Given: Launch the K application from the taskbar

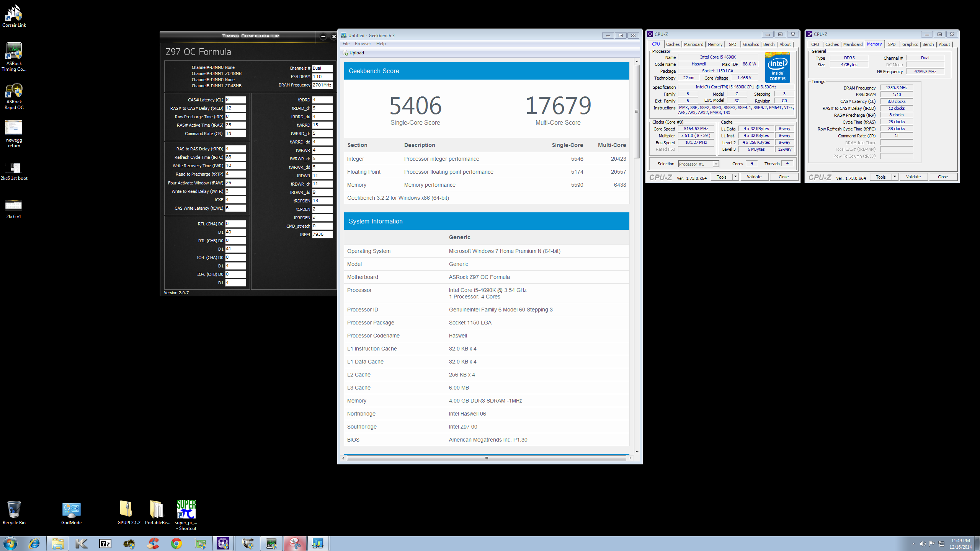Looking at the screenshot, I should (82, 543).
